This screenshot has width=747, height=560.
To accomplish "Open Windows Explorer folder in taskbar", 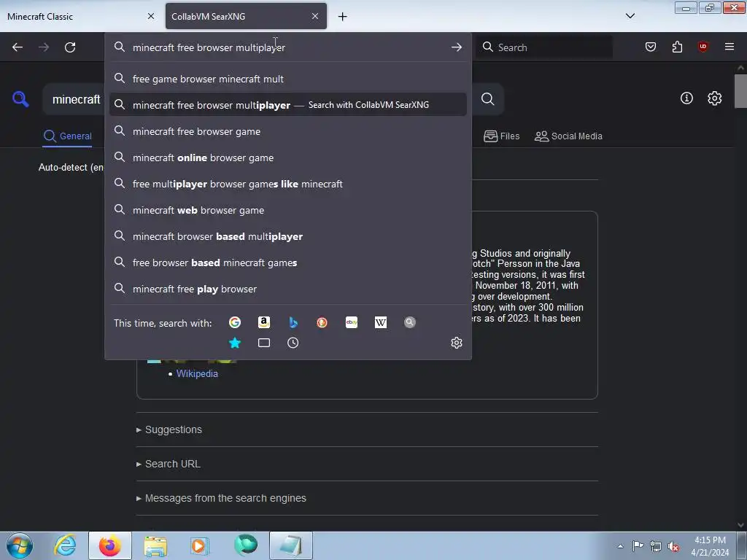I will click(x=155, y=545).
